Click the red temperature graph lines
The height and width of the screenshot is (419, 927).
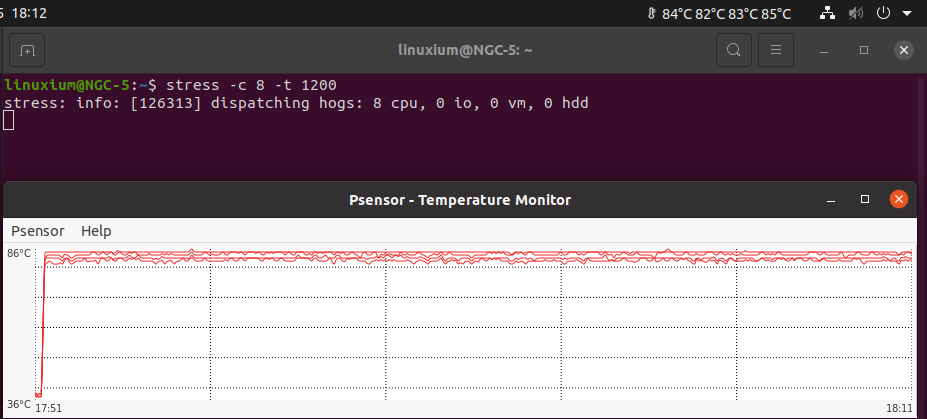[x=473, y=257]
